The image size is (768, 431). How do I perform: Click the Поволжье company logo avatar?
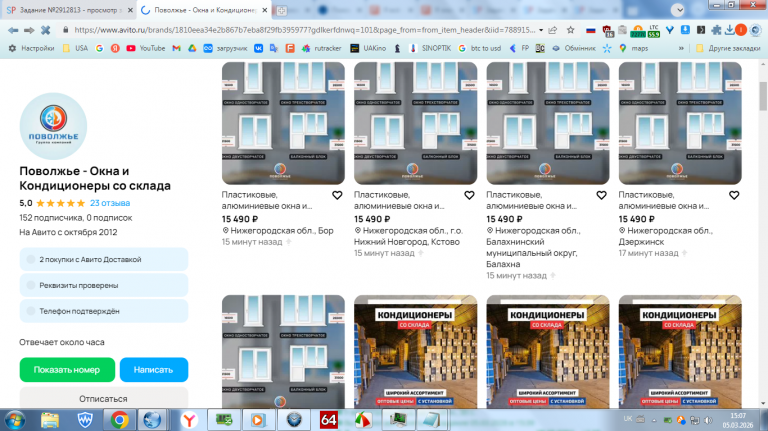(53, 126)
